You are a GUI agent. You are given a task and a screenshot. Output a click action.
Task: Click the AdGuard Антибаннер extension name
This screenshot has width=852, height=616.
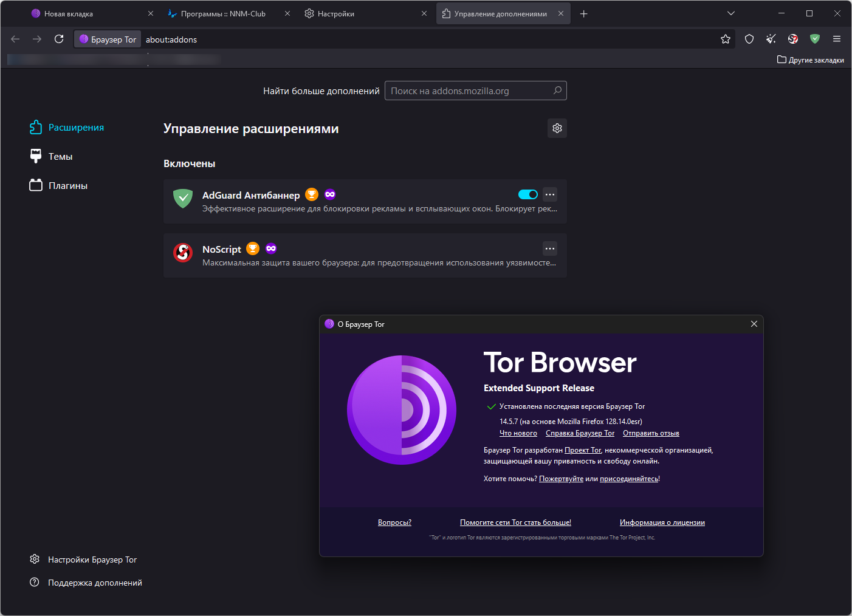pos(251,195)
